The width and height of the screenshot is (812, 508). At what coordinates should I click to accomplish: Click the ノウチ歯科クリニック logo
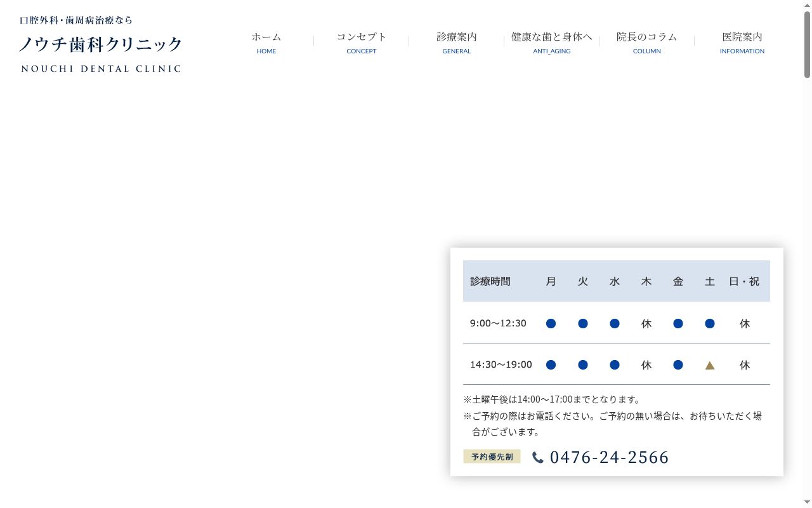pos(100,44)
